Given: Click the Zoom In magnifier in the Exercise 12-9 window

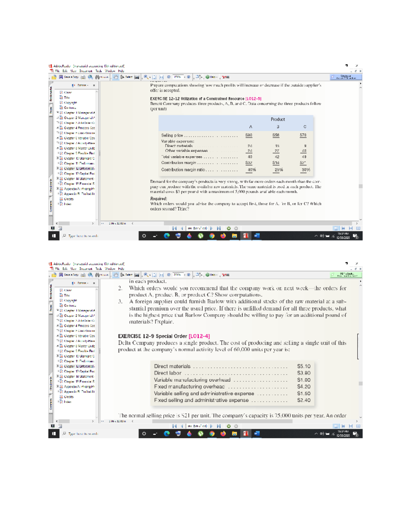Looking at the screenshot, I should tap(147, 275).
